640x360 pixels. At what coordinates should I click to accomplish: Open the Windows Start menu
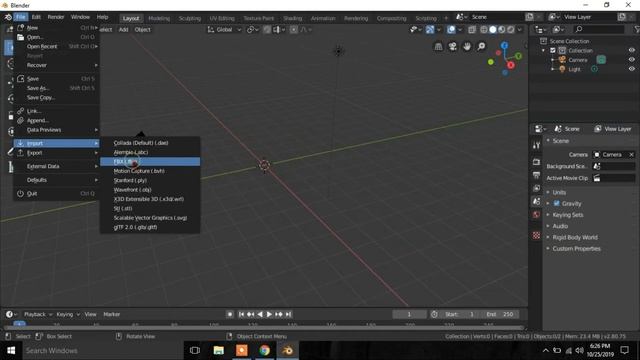pyautogui.click(x=11, y=351)
